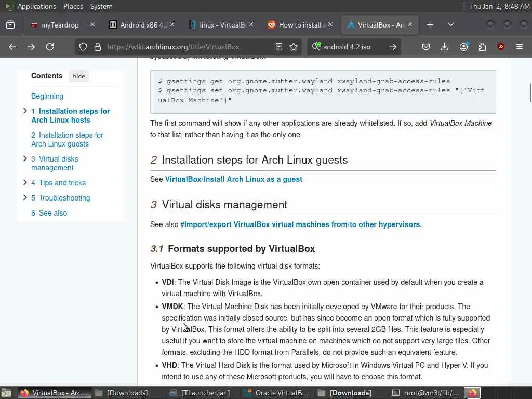This screenshot has height=399, width=532.
Task: Click the Formats supported by VirtualBox heading
Action: 232,249
